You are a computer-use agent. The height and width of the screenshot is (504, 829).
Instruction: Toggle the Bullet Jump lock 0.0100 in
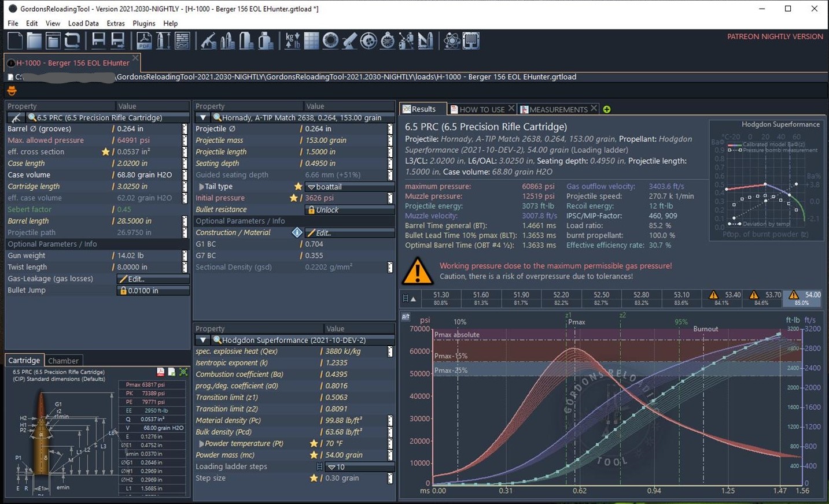153,291
